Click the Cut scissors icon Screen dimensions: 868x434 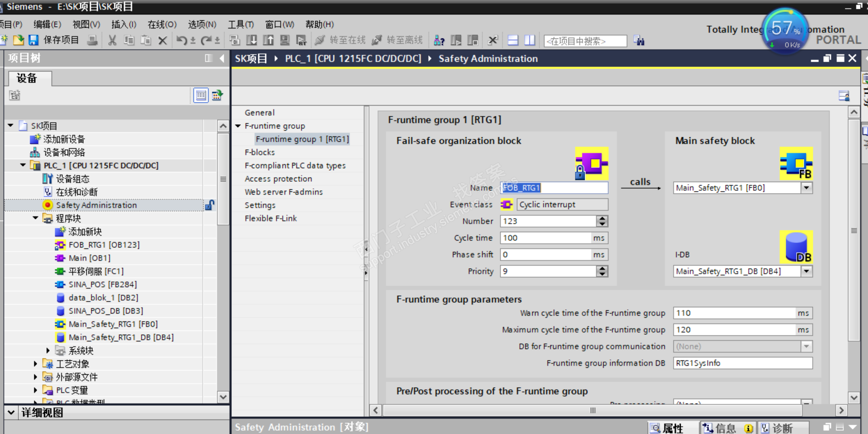click(112, 40)
